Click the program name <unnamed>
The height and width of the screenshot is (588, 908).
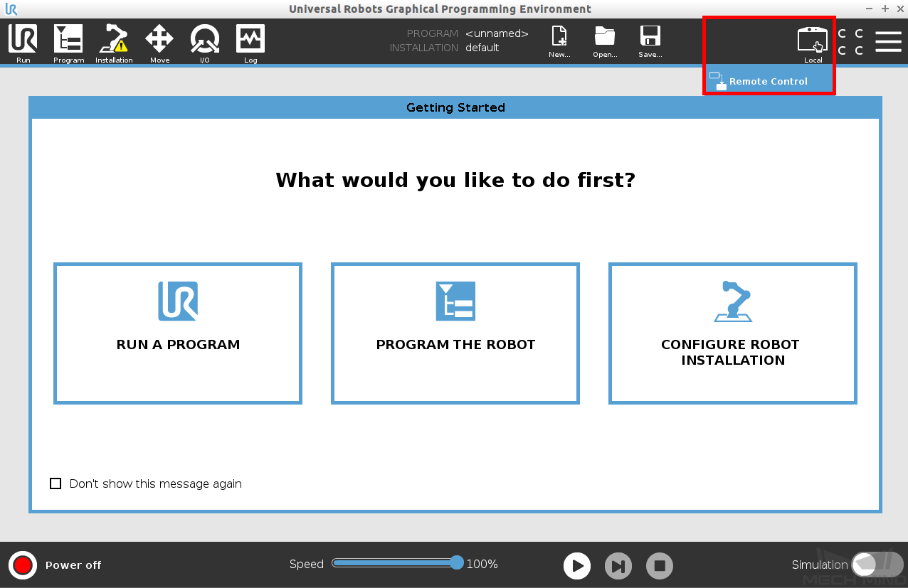(x=497, y=33)
